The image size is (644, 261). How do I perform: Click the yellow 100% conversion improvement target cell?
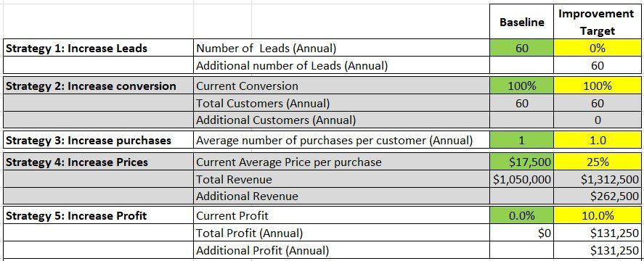[598, 86]
